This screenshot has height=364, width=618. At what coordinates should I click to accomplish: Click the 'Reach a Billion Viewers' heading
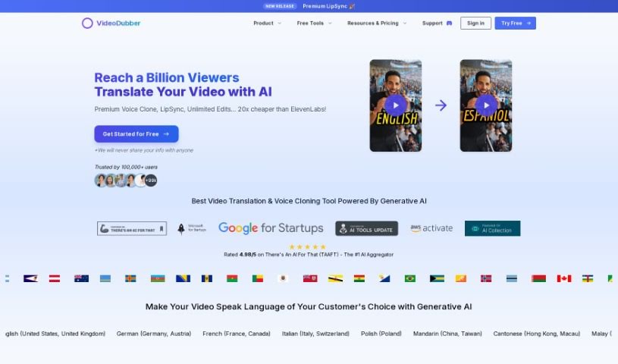[167, 77]
